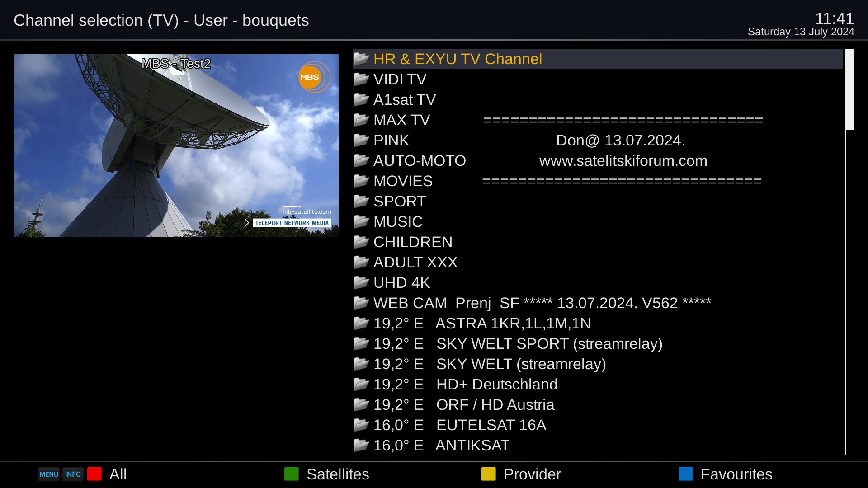Screen dimensions: 868x488
Task: Click the folder icon beside CHILDREN
Action: pyautogui.click(x=361, y=242)
